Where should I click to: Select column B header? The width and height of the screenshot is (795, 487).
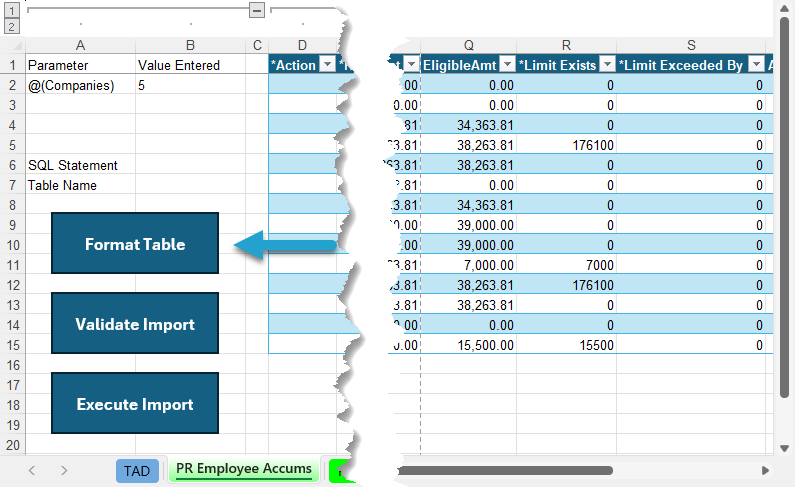pos(191,46)
